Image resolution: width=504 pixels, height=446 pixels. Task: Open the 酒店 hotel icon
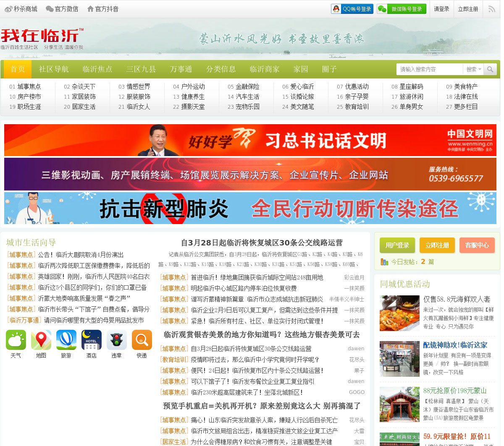click(92, 340)
